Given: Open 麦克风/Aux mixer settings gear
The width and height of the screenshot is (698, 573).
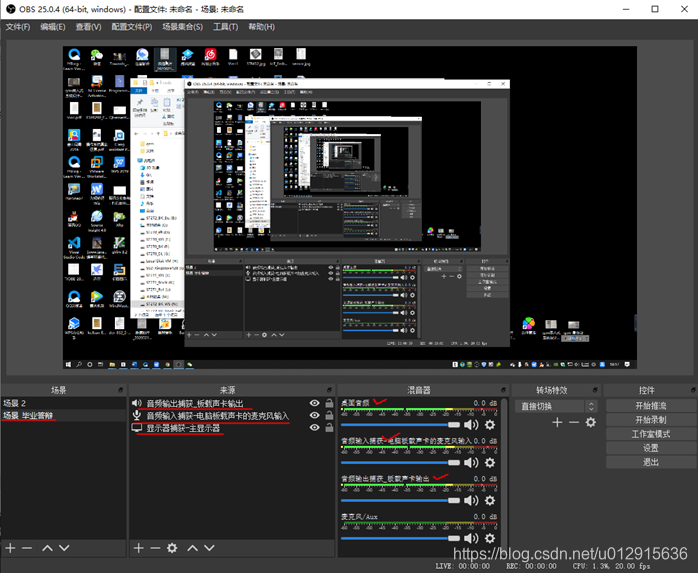Looking at the screenshot, I should [x=490, y=538].
